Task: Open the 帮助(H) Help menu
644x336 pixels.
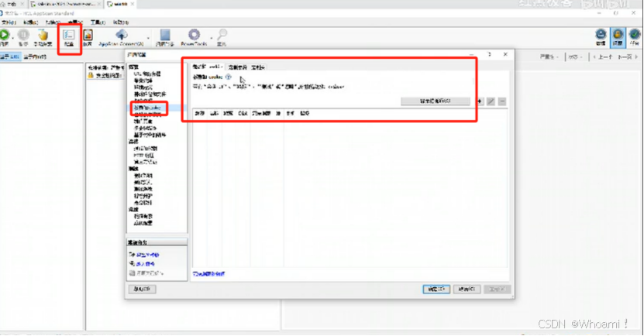Action: 121,22
